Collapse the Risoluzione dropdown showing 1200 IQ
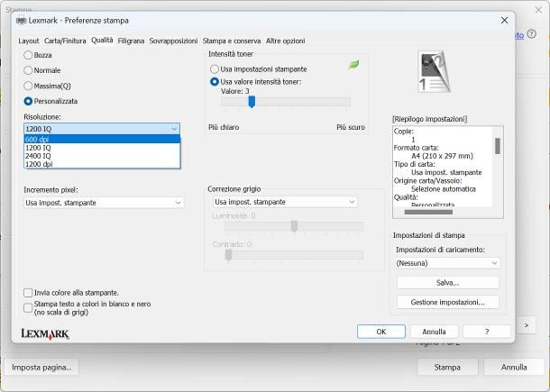Viewport: 550px width, 392px height. tap(102, 129)
